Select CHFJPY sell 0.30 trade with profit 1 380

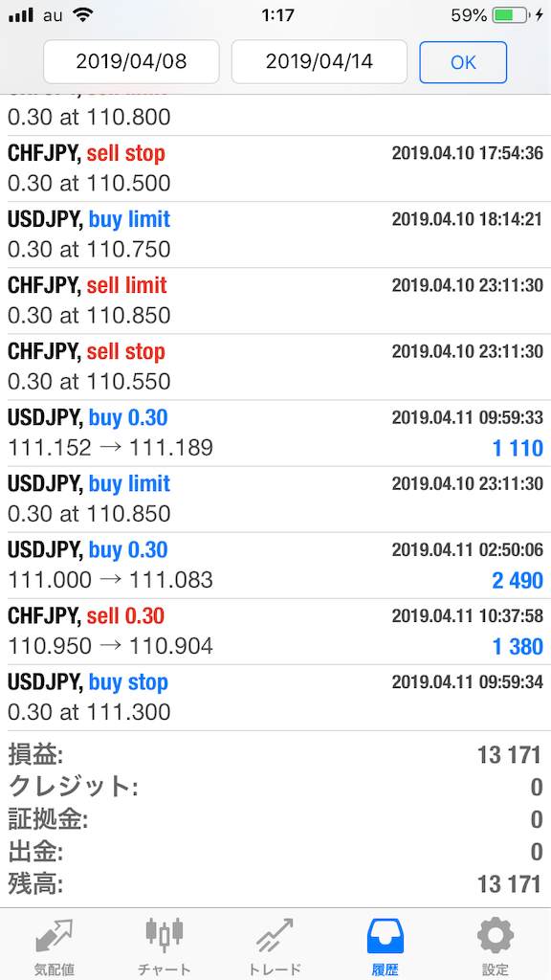tap(275, 632)
